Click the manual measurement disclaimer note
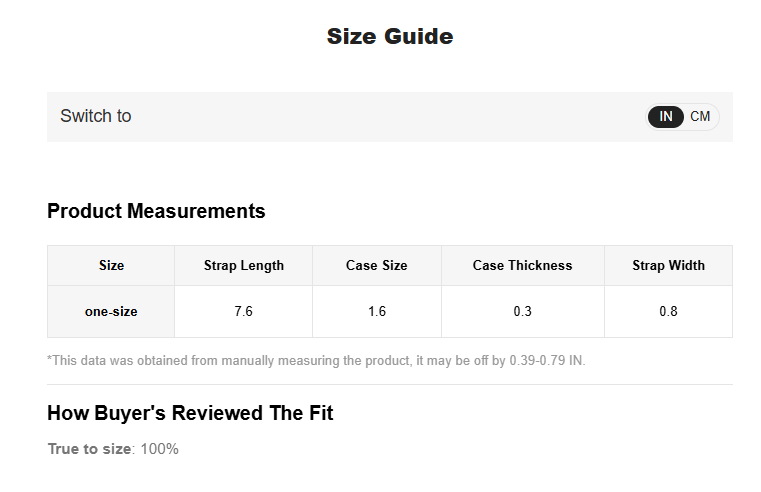Screen dimensions: 761x492 tap(316, 360)
